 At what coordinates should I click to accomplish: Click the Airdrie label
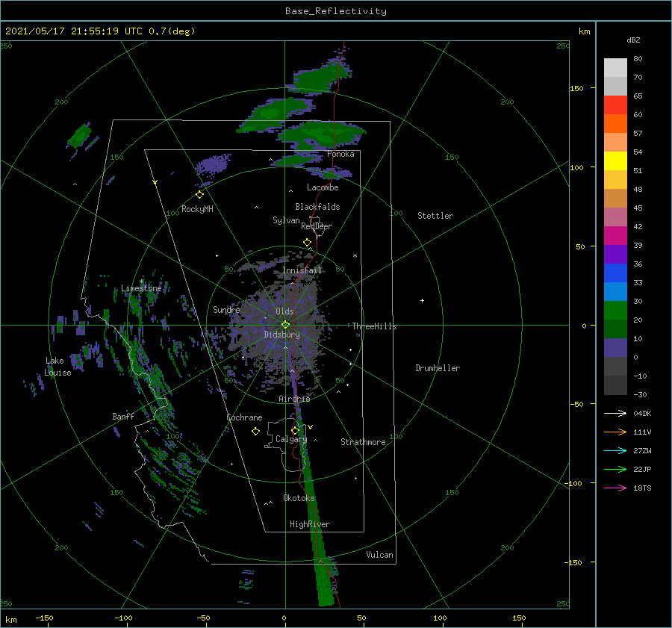(294, 399)
